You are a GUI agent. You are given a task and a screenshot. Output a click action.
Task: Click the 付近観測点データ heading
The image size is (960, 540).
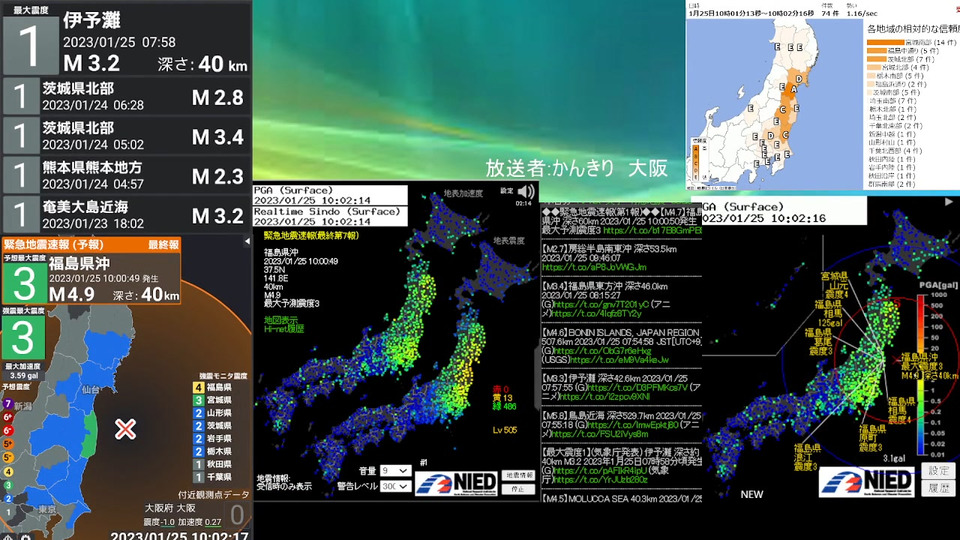[x=214, y=495]
